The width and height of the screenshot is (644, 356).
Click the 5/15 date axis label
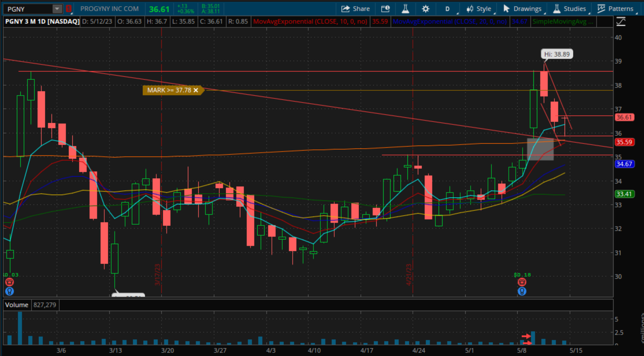coord(576,350)
